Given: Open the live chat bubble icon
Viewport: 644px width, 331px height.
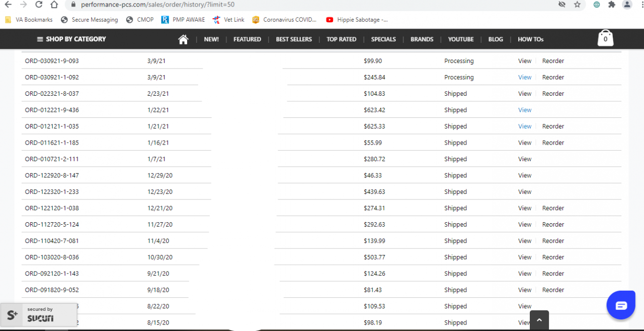Looking at the screenshot, I should point(621,305).
